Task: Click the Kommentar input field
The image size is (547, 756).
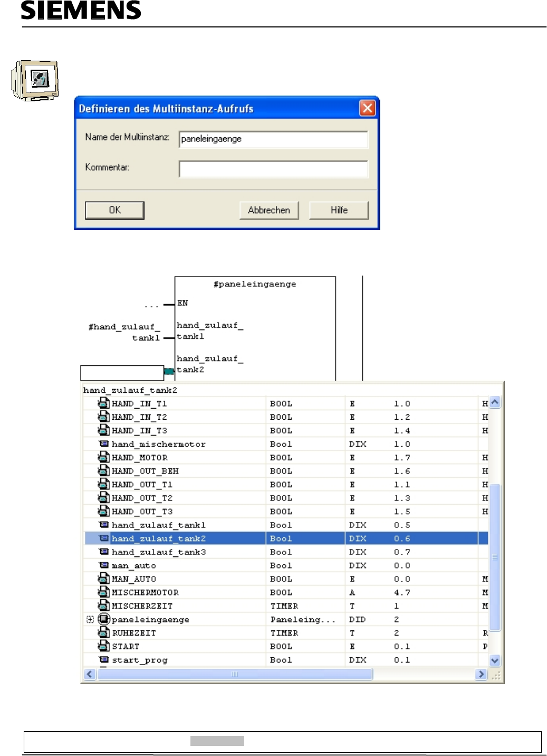Action: (x=273, y=169)
